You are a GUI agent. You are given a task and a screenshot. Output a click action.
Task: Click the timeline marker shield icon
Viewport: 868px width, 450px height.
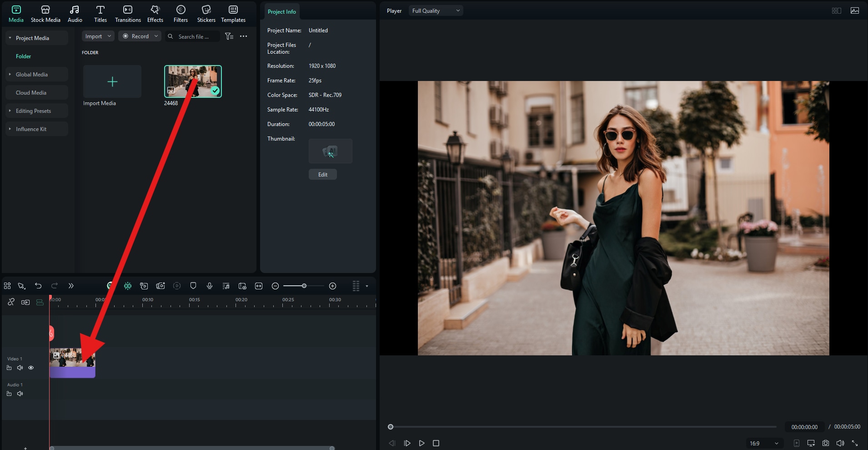click(x=193, y=286)
